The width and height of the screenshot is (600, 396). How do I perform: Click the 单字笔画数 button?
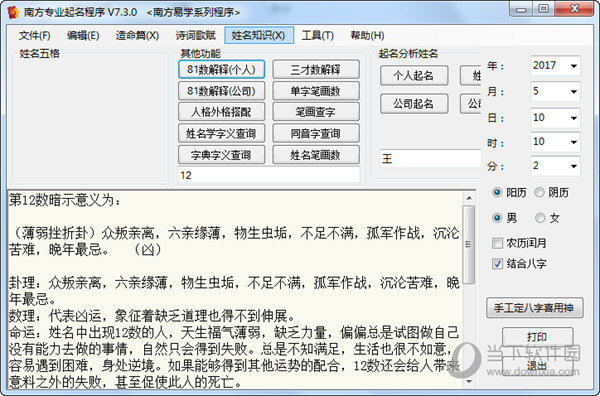pyautogui.click(x=316, y=91)
